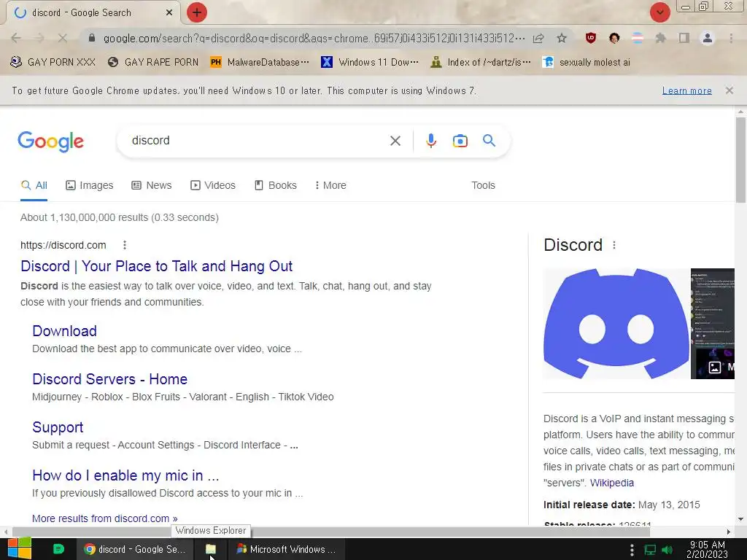Start a voice search with the microphone
This screenshot has height=560, width=747.
pyautogui.click(x=431, y=141)
